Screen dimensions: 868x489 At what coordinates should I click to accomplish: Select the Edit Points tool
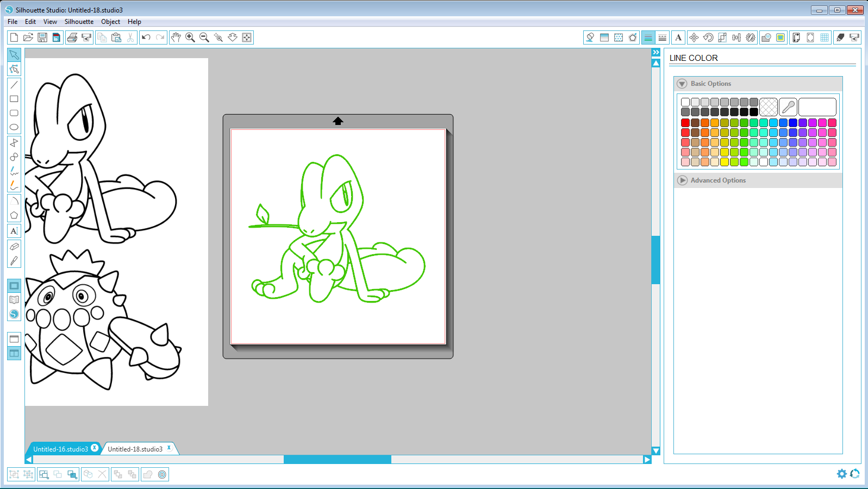tap(14, 69)
